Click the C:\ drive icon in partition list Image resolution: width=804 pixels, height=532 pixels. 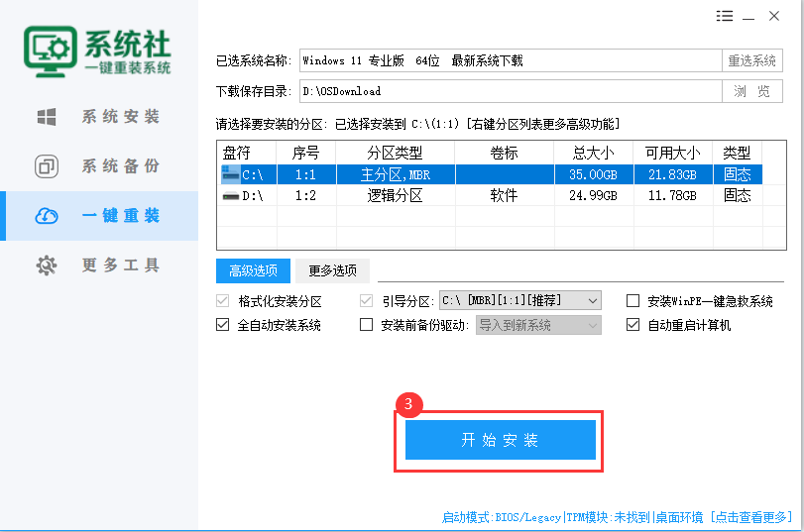[x=230, y=174]
